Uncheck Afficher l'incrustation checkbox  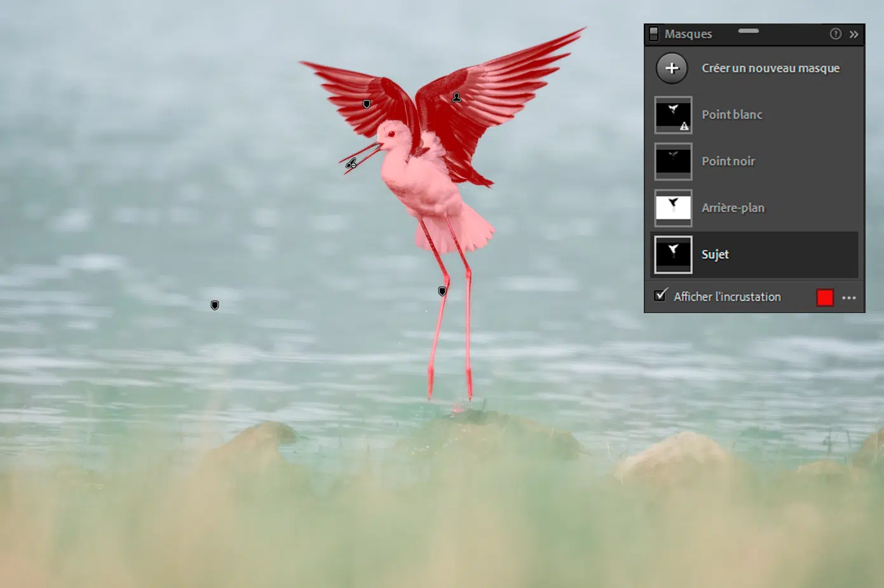[x=661, y=295]
